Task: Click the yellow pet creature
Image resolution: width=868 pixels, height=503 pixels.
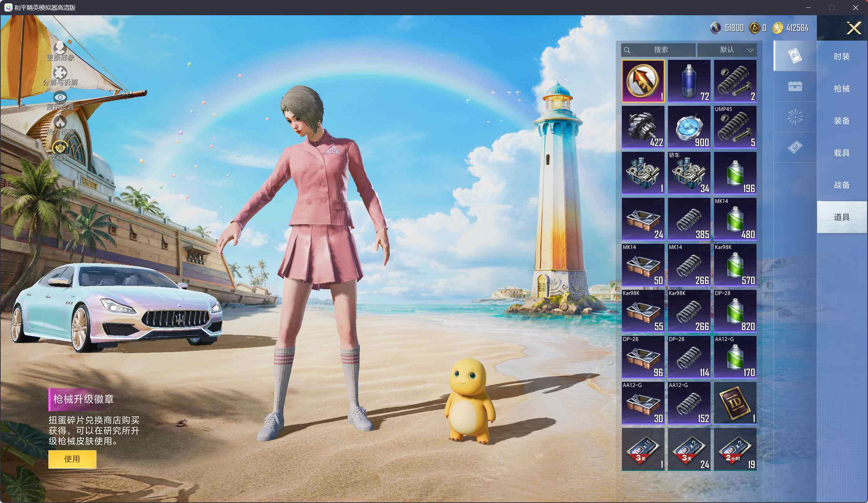Action: coord(470,401)
